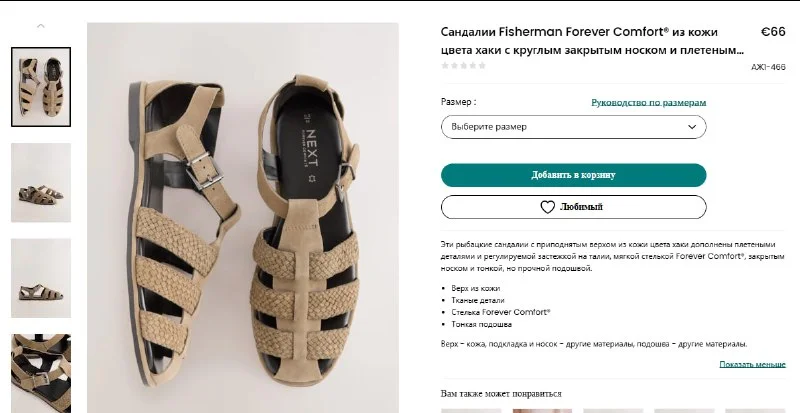Click the chevron in the size selector
800x413 pixels.
pyautogui.click(x=692, y=127)
